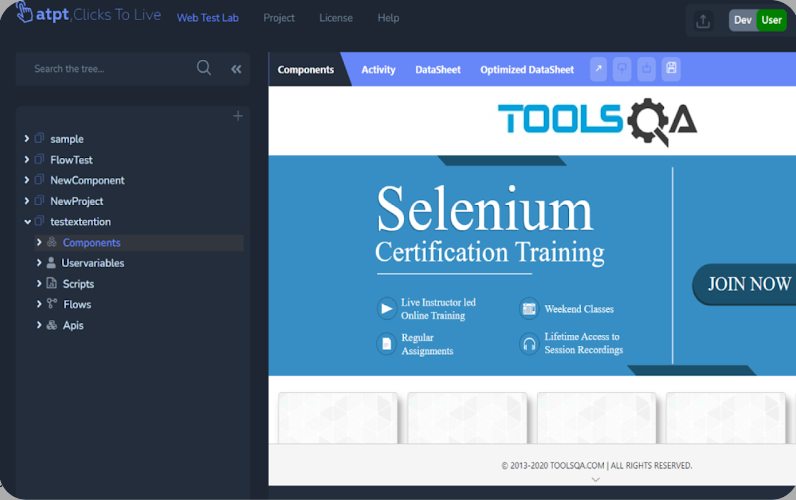Select the Uservariables label in tree

tap(92, 263)
